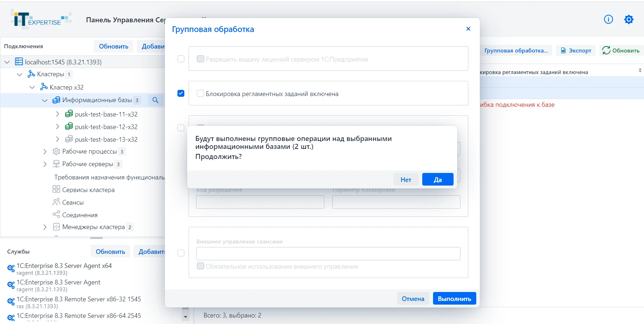644x324 pixels.
Task: Click Менеджеры кластера icon
Action: click(56, 227)
